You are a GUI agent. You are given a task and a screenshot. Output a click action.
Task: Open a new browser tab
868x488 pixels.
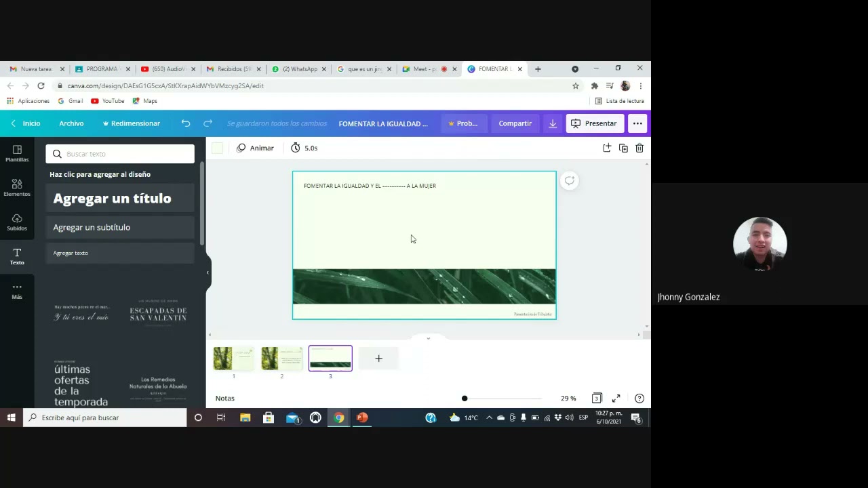tap(538, 69)
